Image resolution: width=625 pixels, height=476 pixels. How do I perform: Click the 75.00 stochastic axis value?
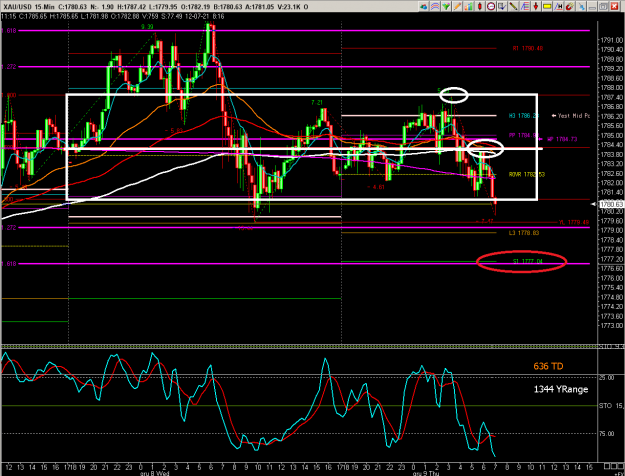coord(607,433)
